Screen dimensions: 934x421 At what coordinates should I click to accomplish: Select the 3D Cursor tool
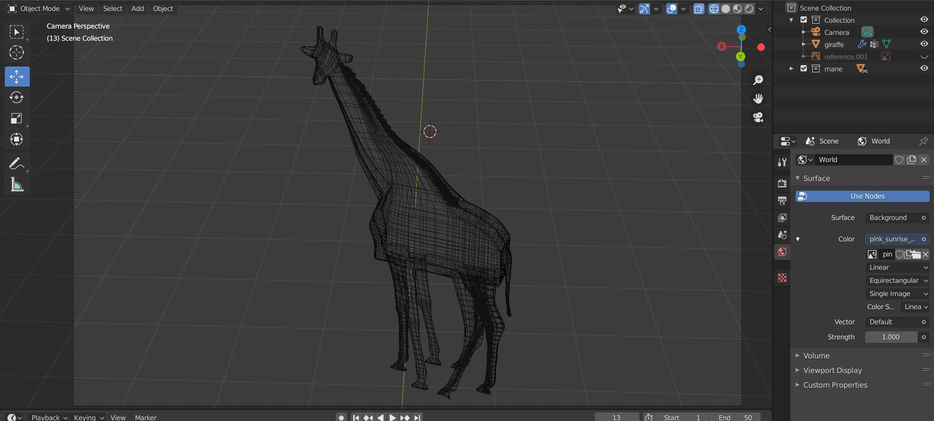[x=17, y=52]
